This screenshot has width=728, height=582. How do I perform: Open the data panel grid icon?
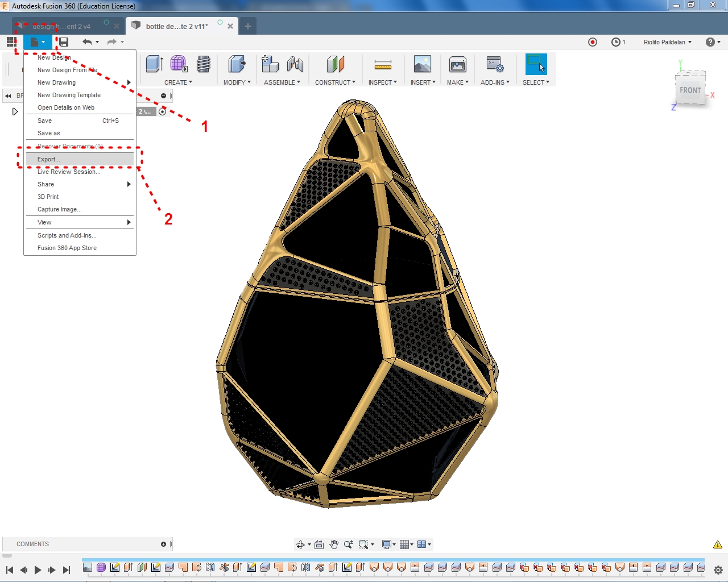point(11,41)
